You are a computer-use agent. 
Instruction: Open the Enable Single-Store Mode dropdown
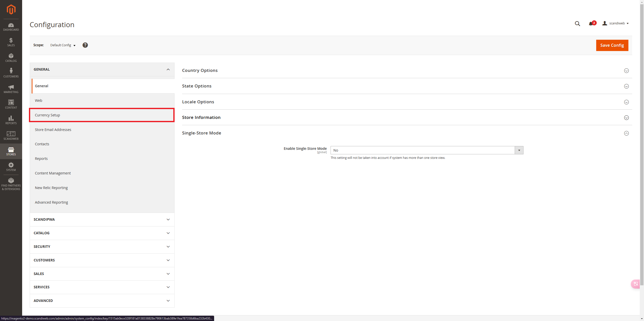click(427, 150)
